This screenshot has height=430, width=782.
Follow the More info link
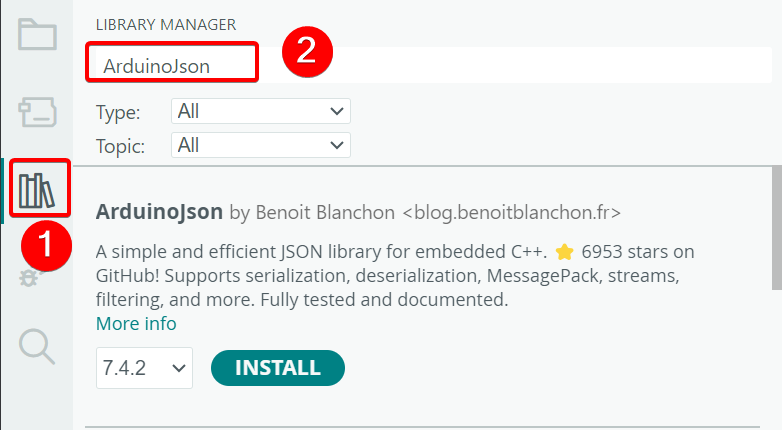136,323
